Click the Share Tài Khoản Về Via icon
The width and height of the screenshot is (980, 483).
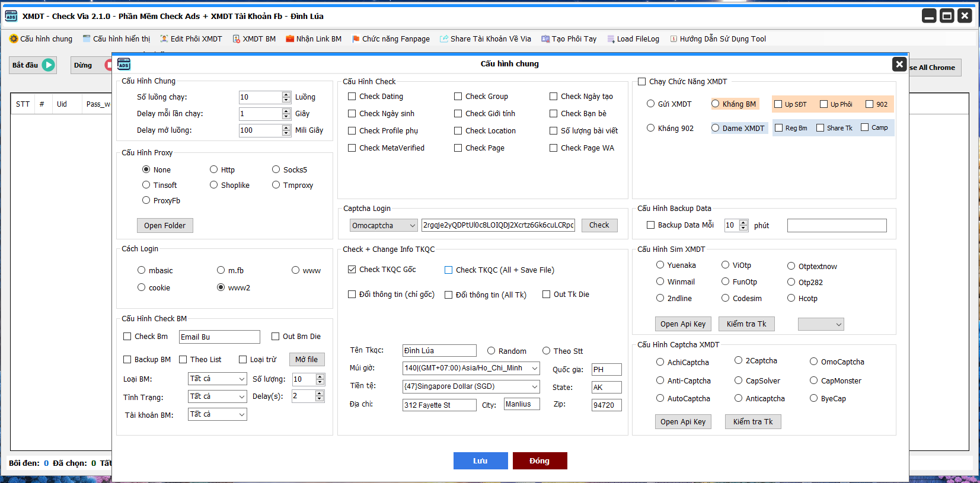click(x=444, y=39)
